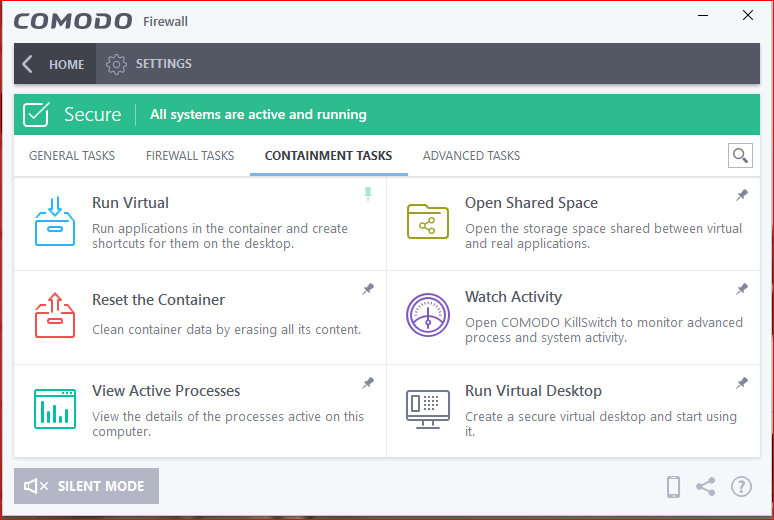Open View Active Processes title

click(x=166, y=391)
